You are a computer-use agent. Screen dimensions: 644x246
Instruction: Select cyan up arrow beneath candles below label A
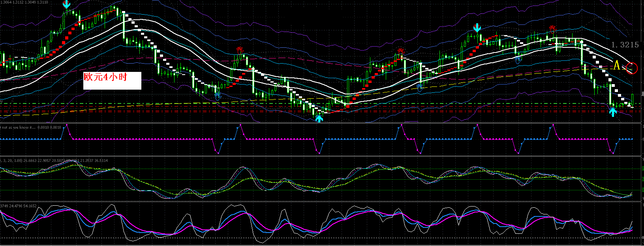point(613,113)
